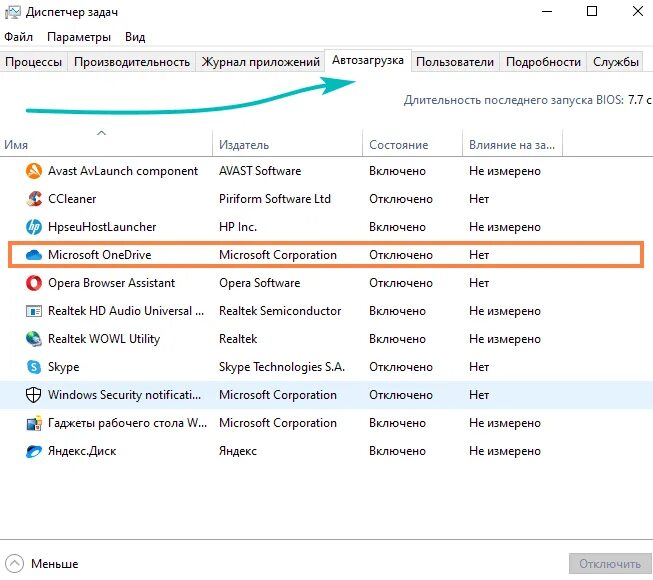Click the Realtek Semiconductor publisher cell
This screenshot has width=653, height=580.
(280, 311)
